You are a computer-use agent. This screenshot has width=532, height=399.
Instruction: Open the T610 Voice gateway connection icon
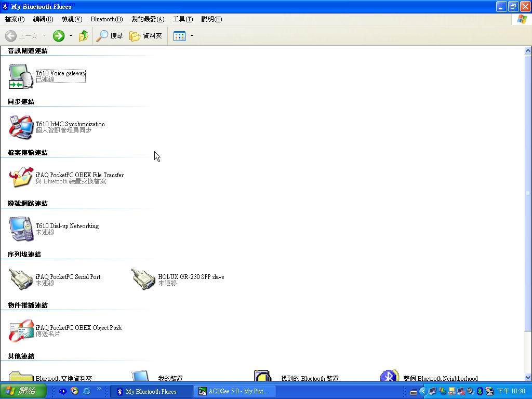coord(21,76)
